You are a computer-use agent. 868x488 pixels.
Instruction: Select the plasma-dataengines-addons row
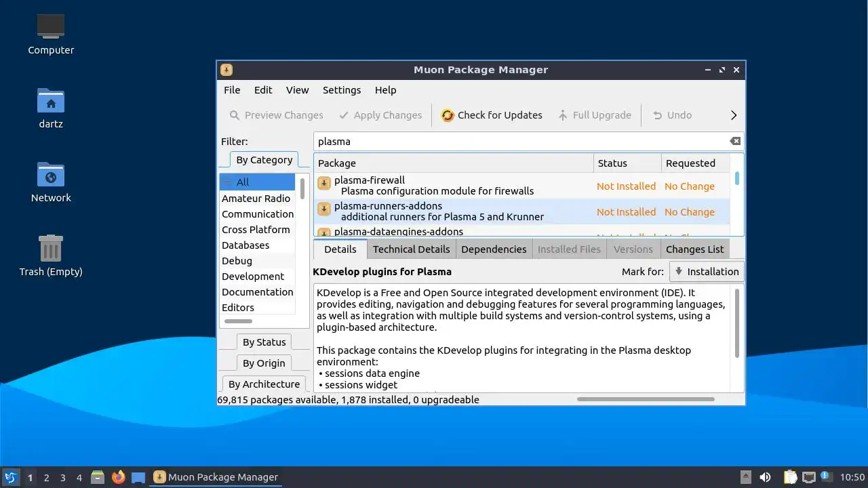521,230
